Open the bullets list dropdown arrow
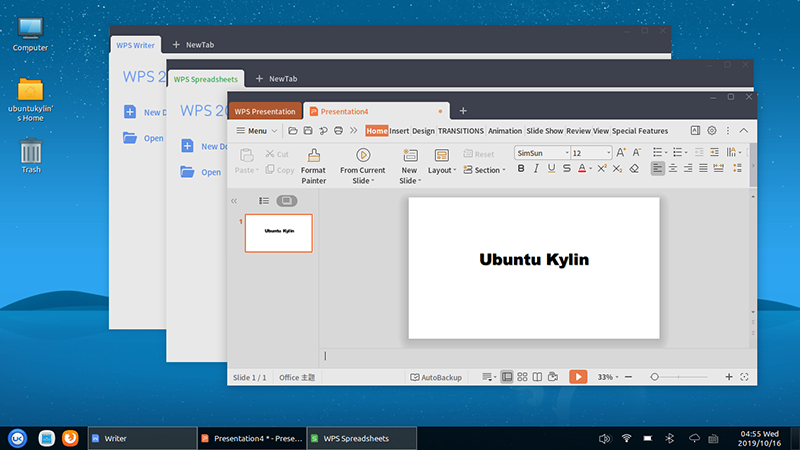This screenshot has width=800, height=450. (666, 153)
